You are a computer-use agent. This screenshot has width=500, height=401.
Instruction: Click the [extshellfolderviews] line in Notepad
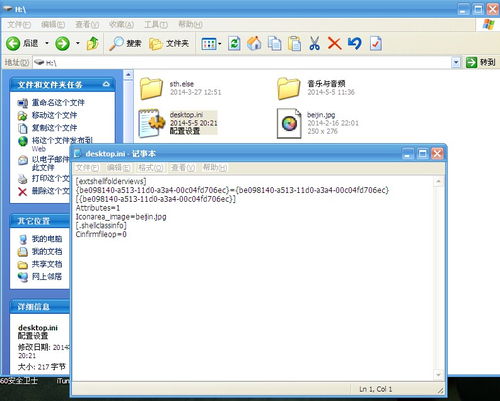111,181
